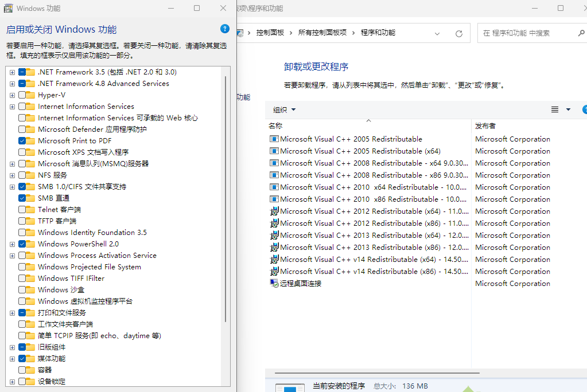Click the Windows 功能 help question mark icon
The image size is (587, 392).
(224, 29)
